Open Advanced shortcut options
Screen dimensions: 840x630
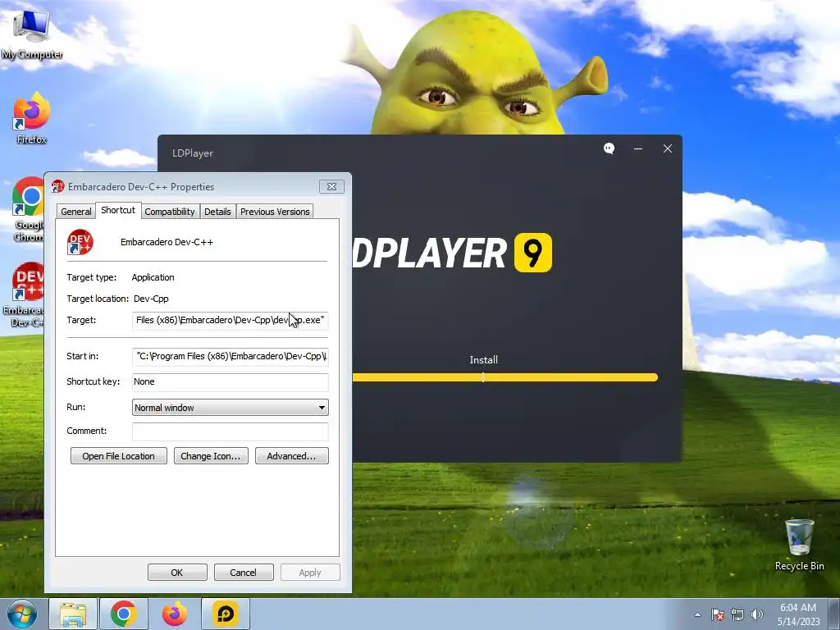pyautogui.click(x=292, y=456)
